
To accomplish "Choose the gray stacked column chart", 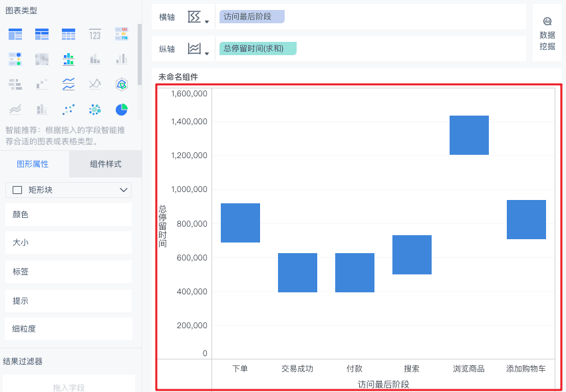I will click(x=95, y=59).
